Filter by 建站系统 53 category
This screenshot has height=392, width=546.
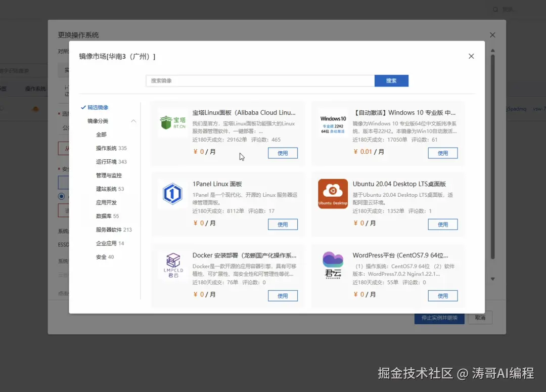point(110,189)
